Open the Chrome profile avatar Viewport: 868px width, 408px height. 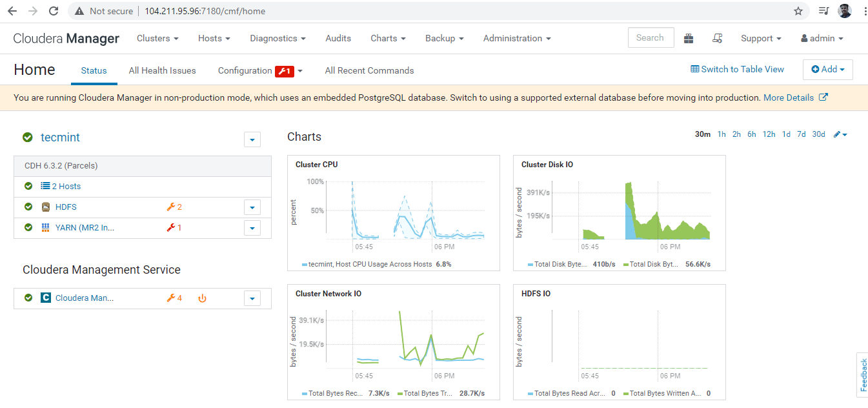click(x=845, y=11)
